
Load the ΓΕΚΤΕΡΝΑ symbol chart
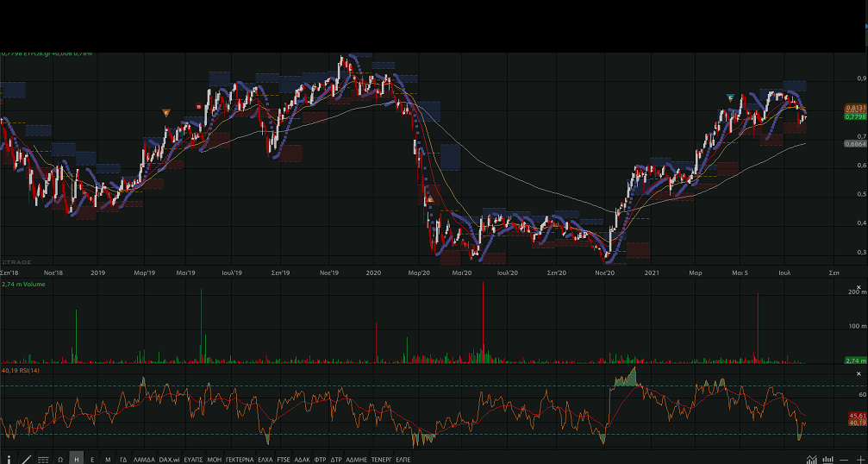pyautogui.click(x=239, y=460)
